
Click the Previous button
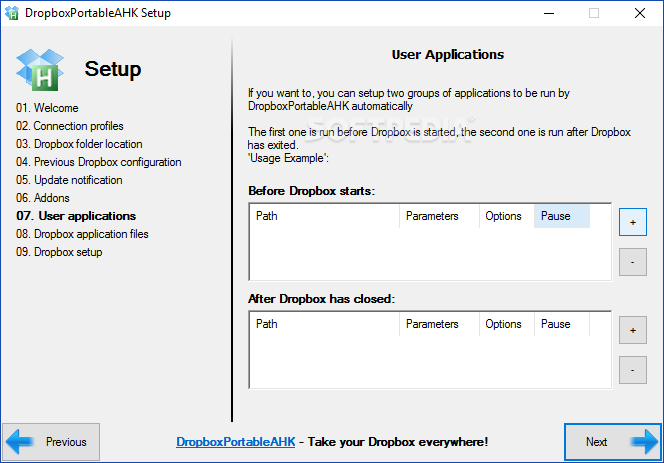51,442
